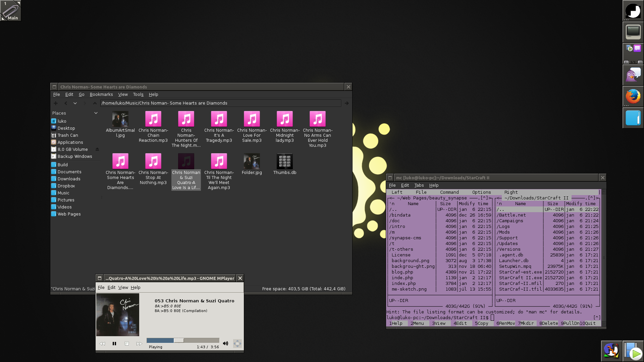
Task: Select Hunters Of The Night mp3 icon
Action: click(186, 119)
